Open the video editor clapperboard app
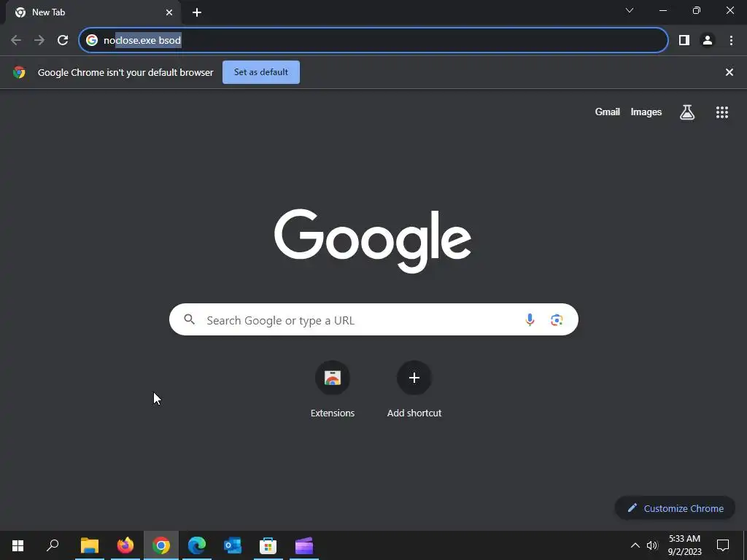747x560 pixels. (304, 545)
